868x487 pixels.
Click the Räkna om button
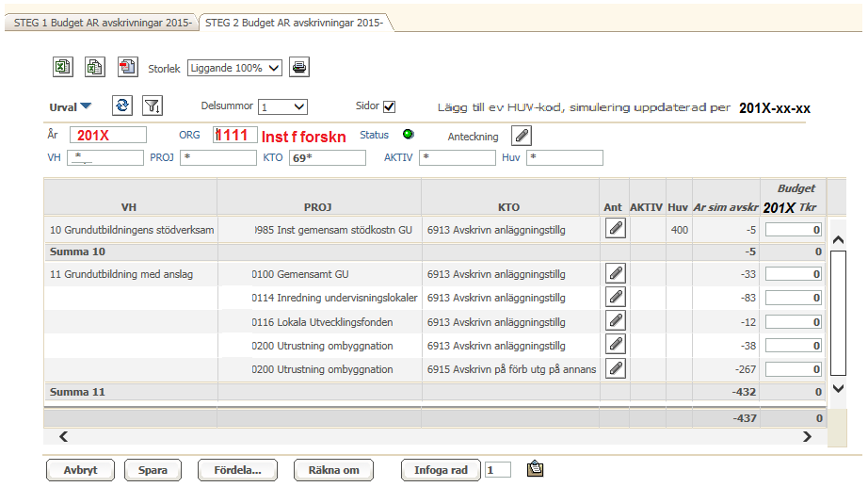334,470
